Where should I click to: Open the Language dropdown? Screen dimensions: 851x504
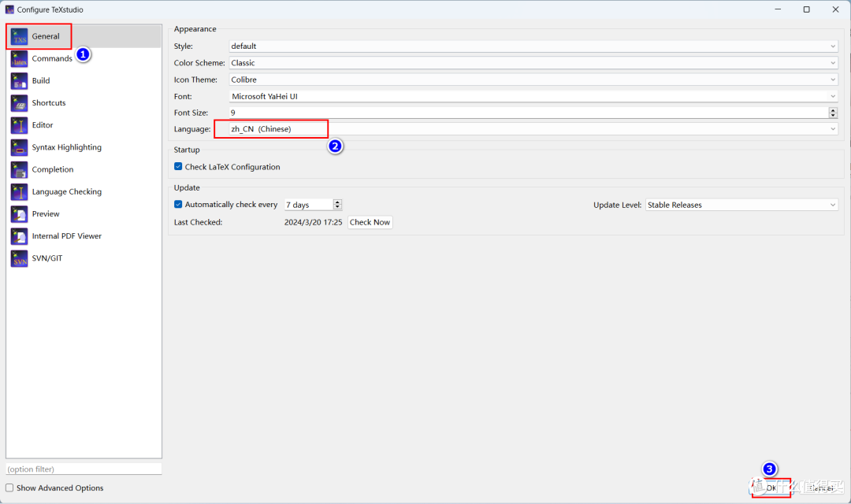pyautogui.click(x=533, y=129)
